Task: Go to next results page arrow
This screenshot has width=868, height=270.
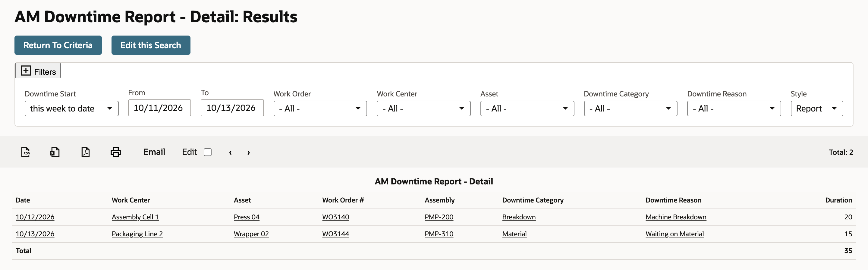Action: click(249, 152)
